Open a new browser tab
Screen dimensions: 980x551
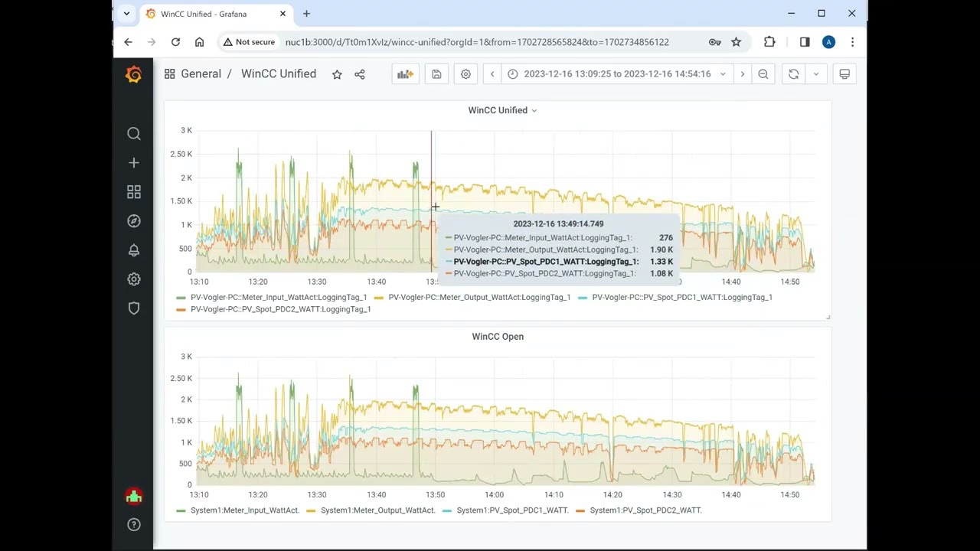point(306,14)
